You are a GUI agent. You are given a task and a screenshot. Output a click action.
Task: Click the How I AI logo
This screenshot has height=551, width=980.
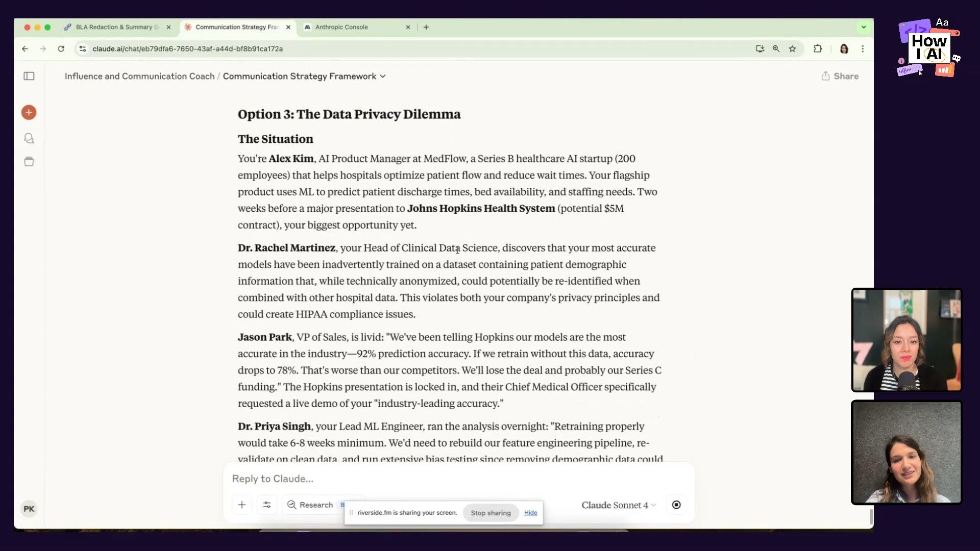pyautogui.click(x=928, y=48)
